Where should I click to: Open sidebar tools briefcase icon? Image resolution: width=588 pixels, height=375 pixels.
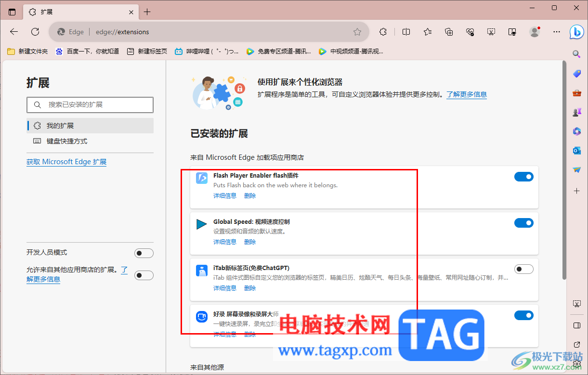point(576,93)
